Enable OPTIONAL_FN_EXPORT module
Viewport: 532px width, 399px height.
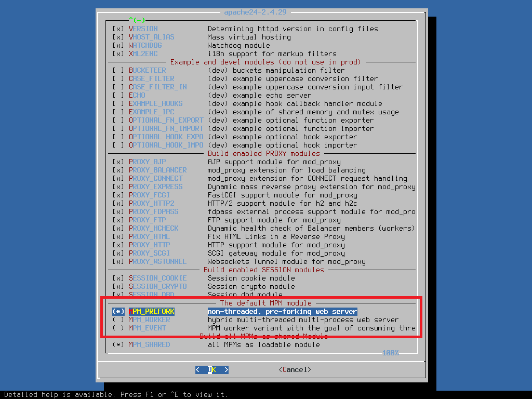pyautogui.click(x=118, y=120)
